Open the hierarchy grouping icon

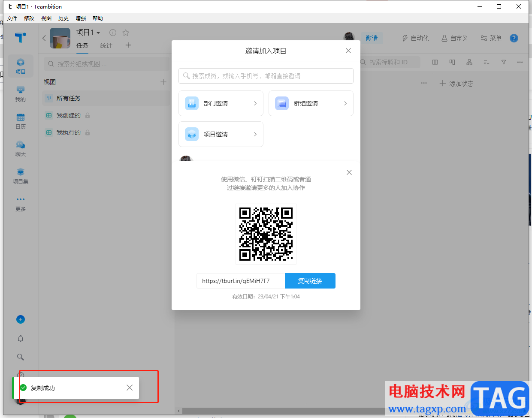pyautogui.click(x=469, y=62)
